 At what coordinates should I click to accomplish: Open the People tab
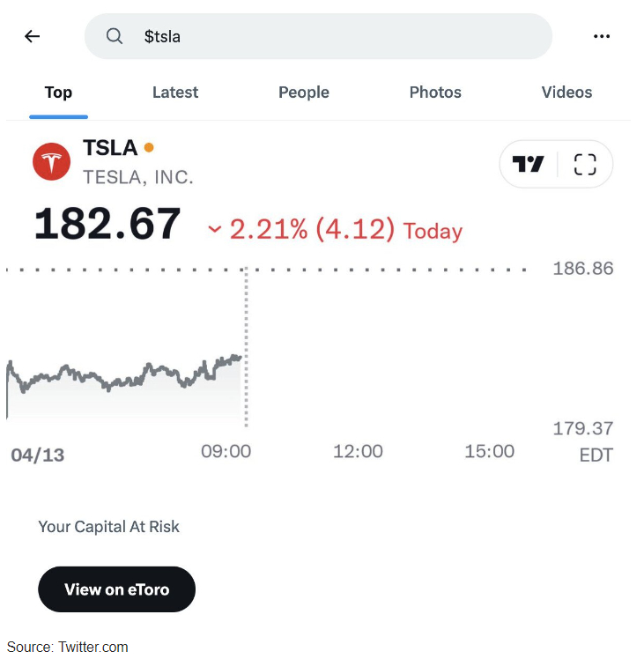click(x=304, y=93)
